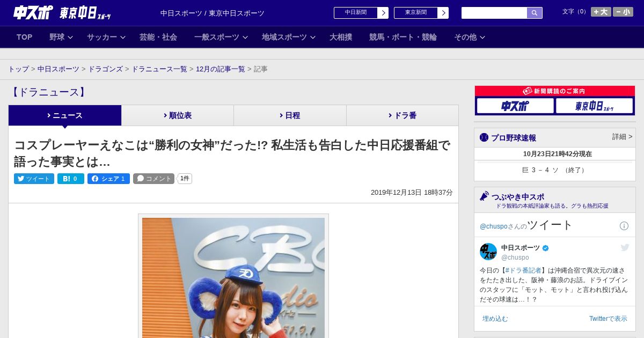Expand the 一般スポーツ navigation menu
This screenshot has height=338, width=644.
click(221, 37)
